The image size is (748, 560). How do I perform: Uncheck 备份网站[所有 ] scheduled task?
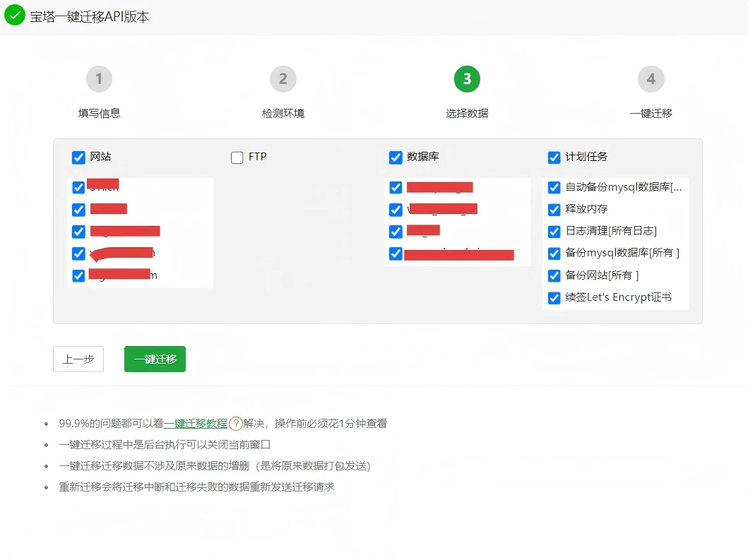point(554,275)
